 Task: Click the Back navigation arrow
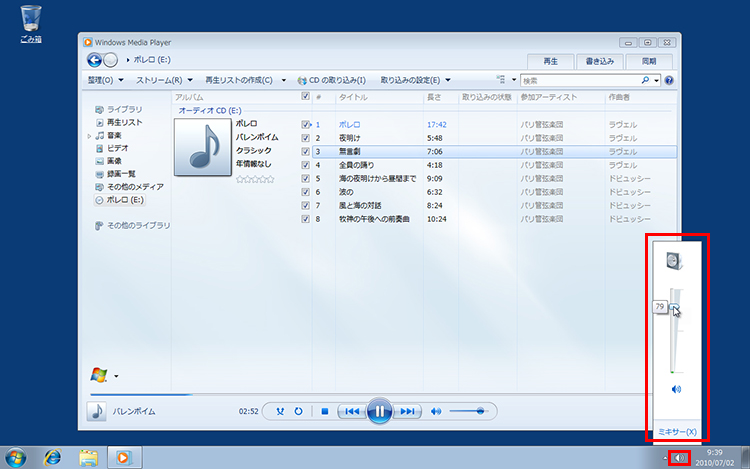pyautogui.click(x=94, y=60)
